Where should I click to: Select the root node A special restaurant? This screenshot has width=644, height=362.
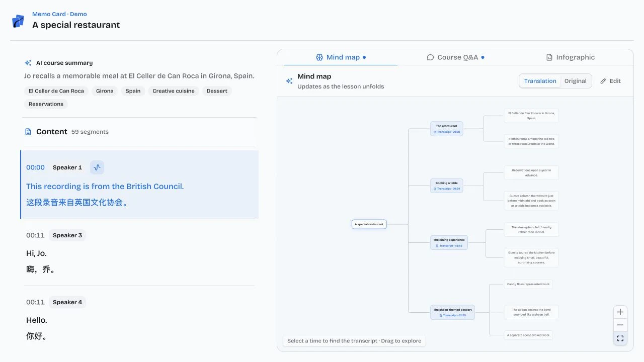pyautogui.click(x=369, y=224)
